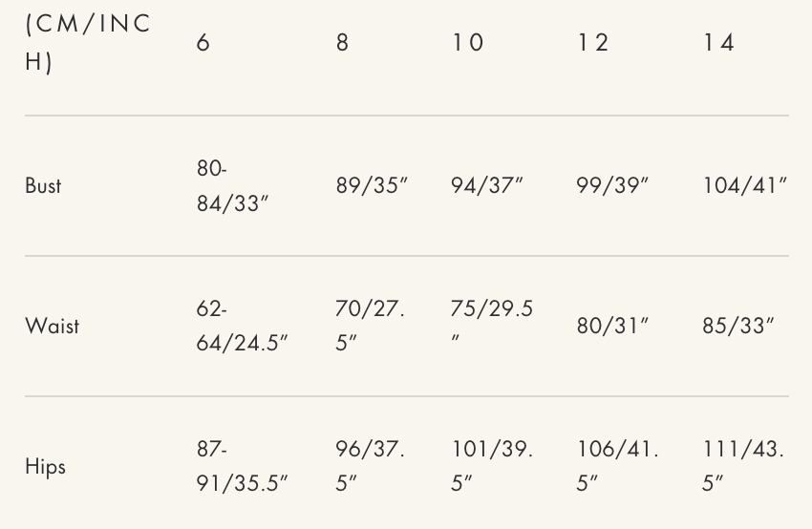The image size is (812, 529).
Task: Select the 111/43.5" hips cell
Action: click(742, 466)
